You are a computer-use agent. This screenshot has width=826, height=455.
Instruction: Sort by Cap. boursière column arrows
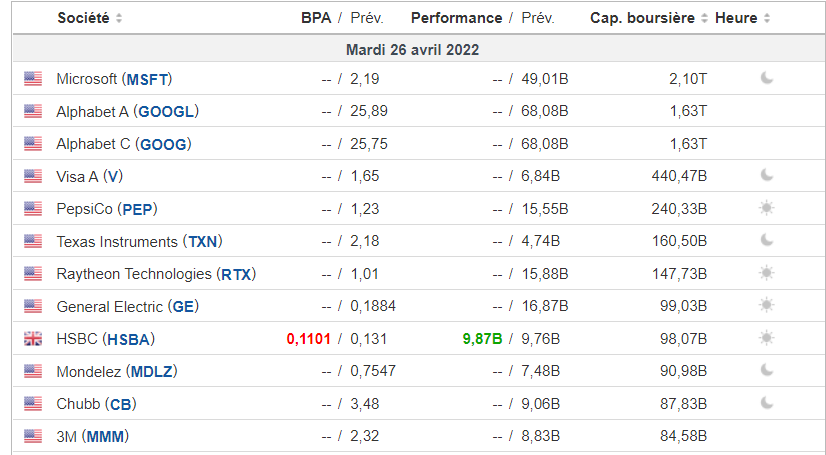[x=704, y=19]
